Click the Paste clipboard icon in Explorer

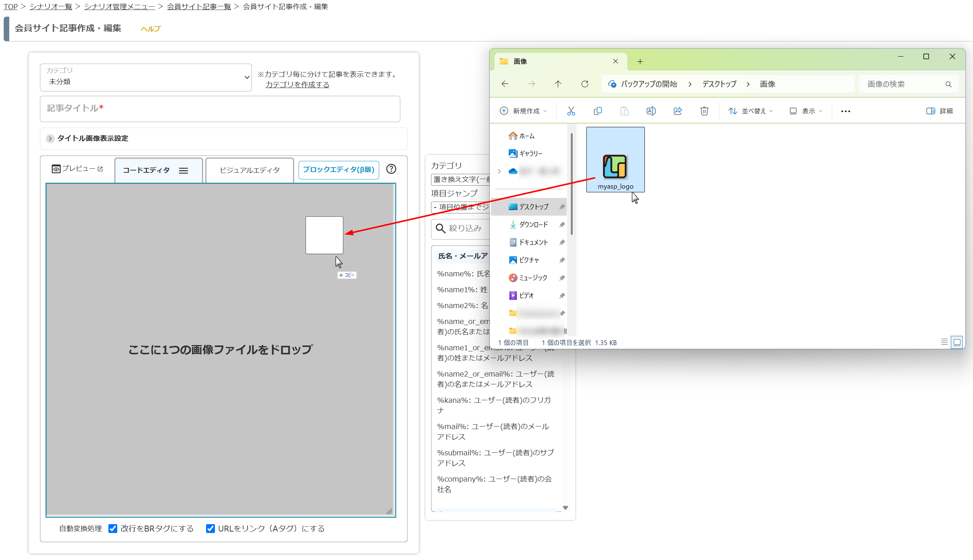624,111
